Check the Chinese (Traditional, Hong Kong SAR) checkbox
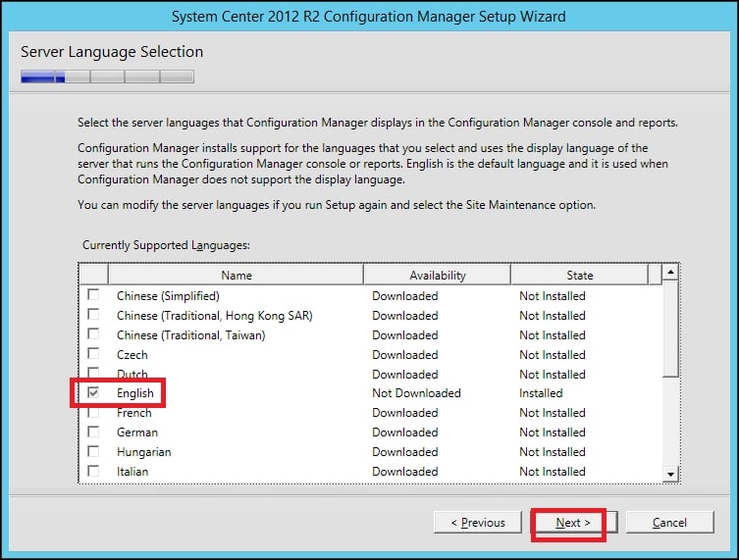Screen dimensions: 739x560 pyautogui.click(x=93, y=315)
